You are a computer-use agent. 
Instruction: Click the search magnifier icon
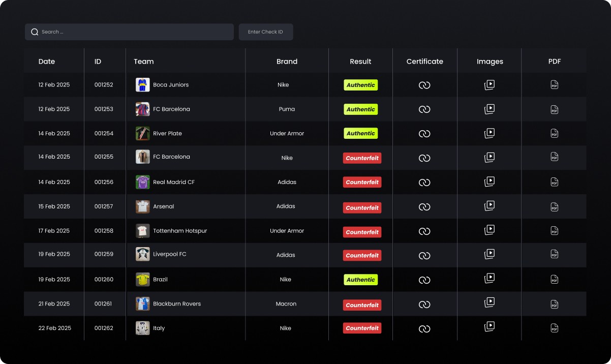coord(35,32)
